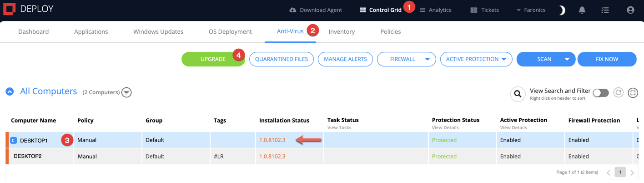The width and height of the screenshot is (644, 183).
Task: Click DESKTOP1 installation version 1.0.8102.3
Action: [272, 140]
